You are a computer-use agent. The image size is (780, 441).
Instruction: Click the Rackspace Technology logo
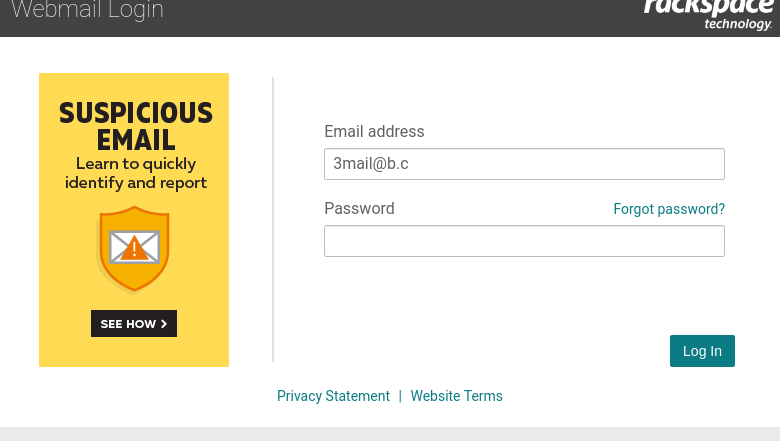click(710, 15)
